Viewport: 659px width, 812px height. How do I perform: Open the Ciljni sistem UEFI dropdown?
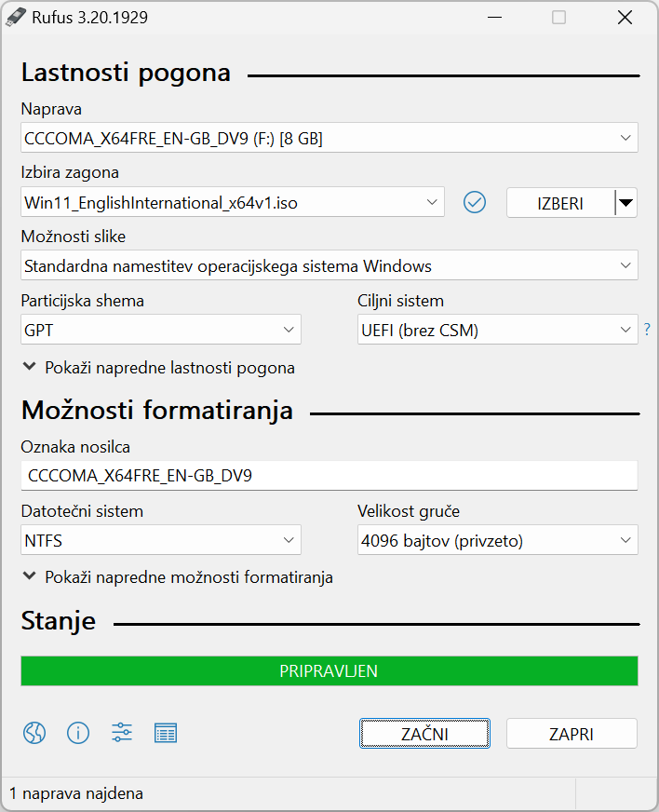(497, 330)
